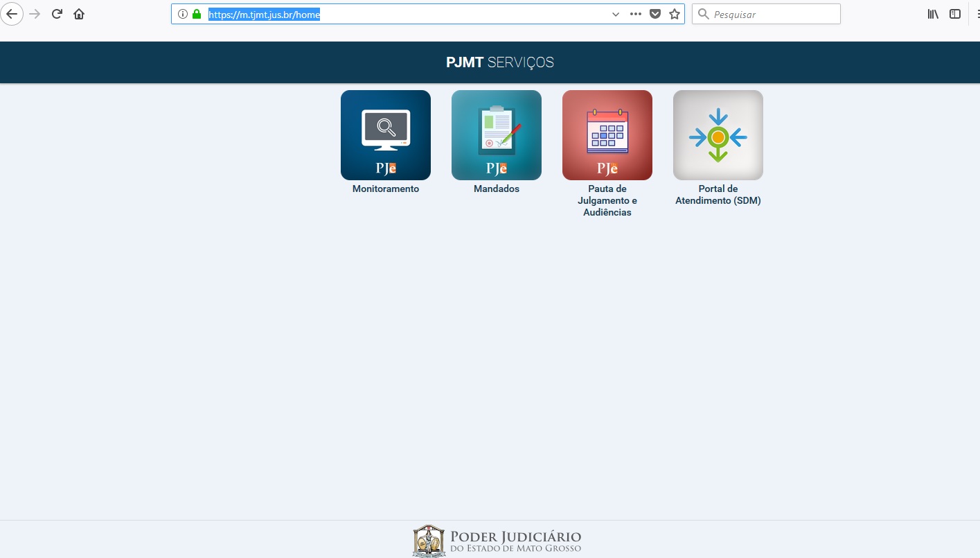The width and height of the screenshot is (980, 558).
Task: Click the "Monitoramento" label text
Action: [x=386, y=189]
